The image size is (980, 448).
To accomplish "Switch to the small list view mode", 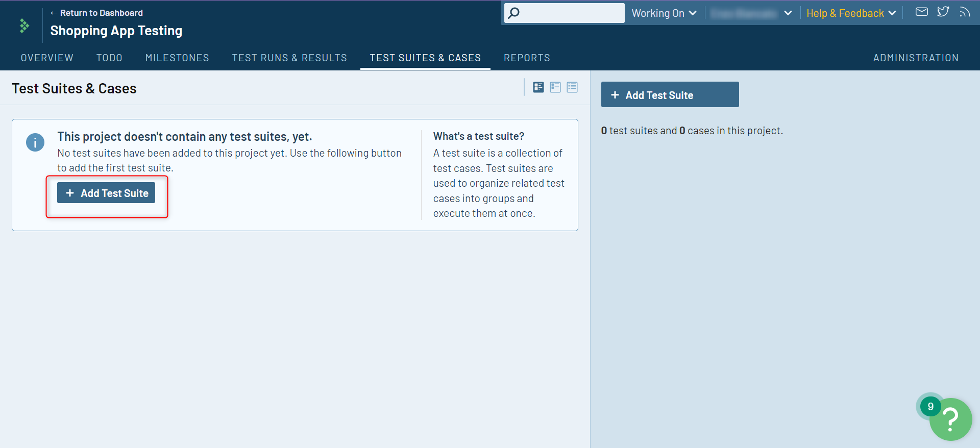I will tap(572, 87).
